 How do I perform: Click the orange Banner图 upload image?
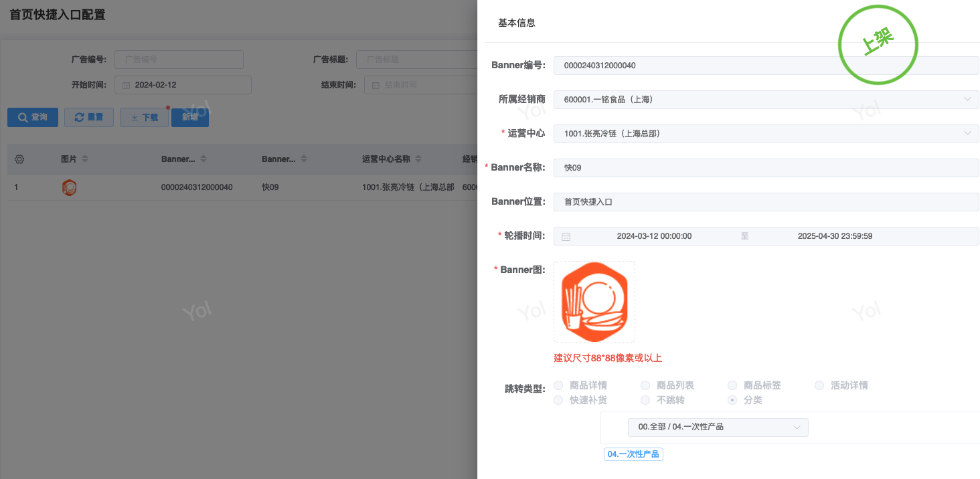(x=594, y=301)
